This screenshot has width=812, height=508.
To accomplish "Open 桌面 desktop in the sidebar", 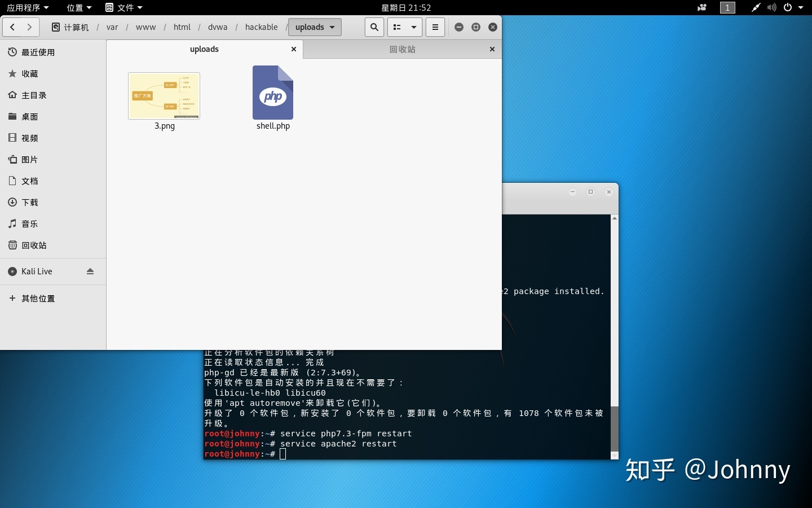I will click(53, 117).
